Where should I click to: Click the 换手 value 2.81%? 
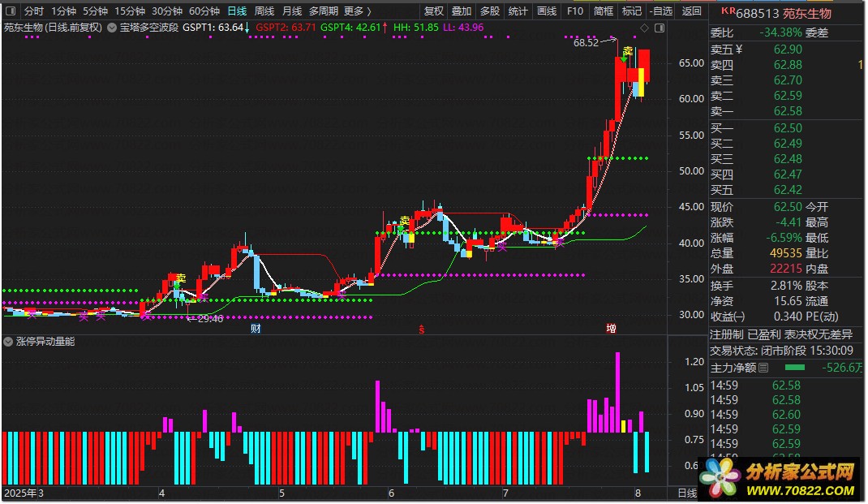pos(786,286)
